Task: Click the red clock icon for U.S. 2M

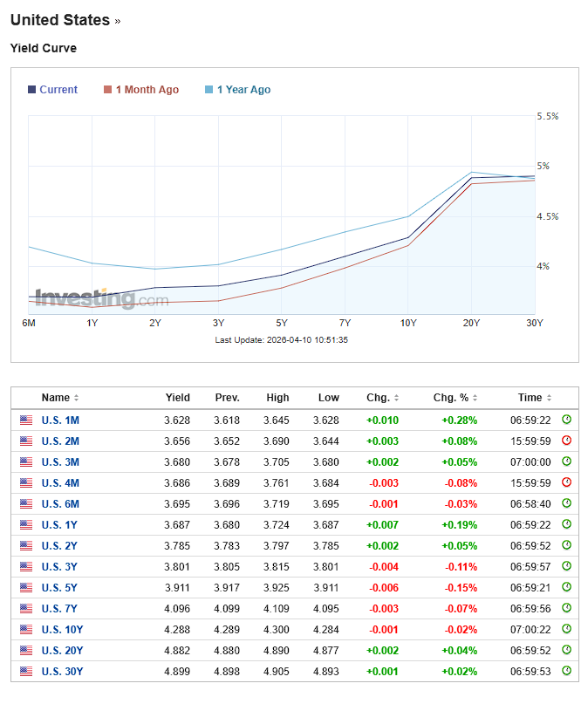Action: [x=567, y=441]
